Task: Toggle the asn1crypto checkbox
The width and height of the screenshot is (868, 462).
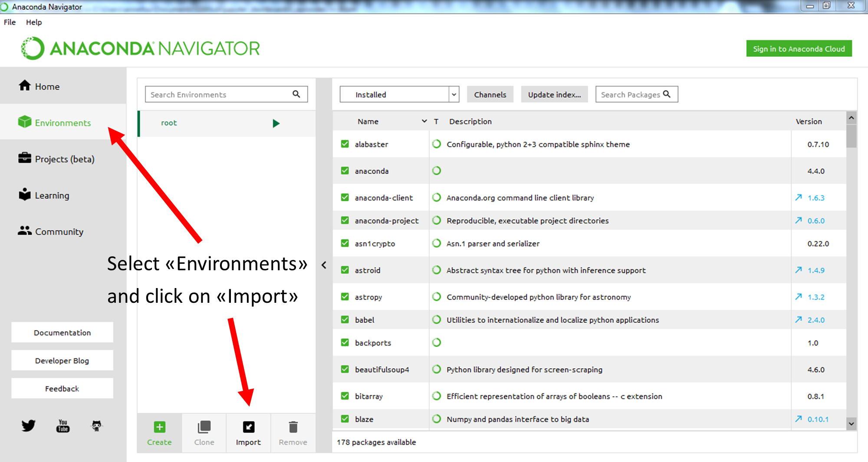Action: [x=345, y=243]
